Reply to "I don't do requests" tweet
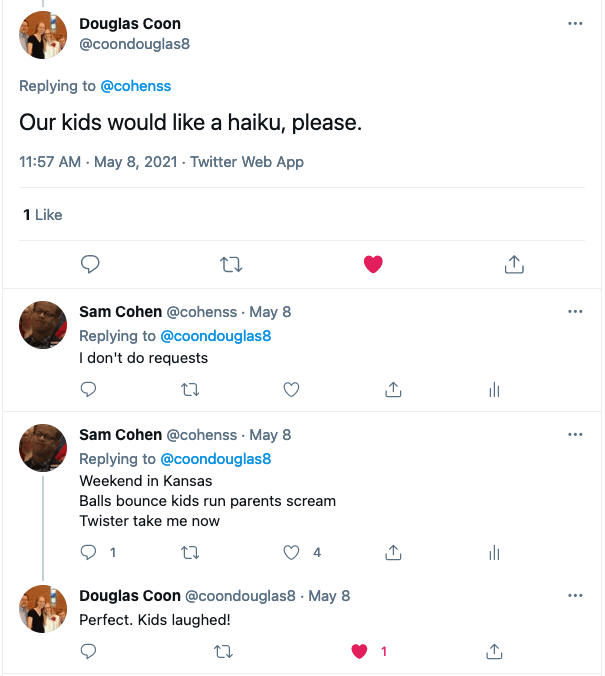This screenshot has height=676, width=605. (x=88, y=389)
